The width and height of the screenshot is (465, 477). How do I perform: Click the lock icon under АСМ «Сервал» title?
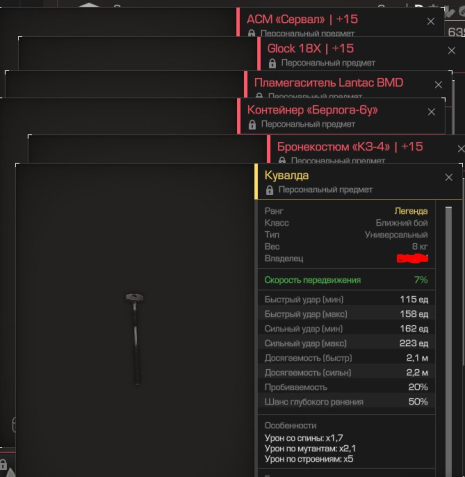tap(251, 33)
